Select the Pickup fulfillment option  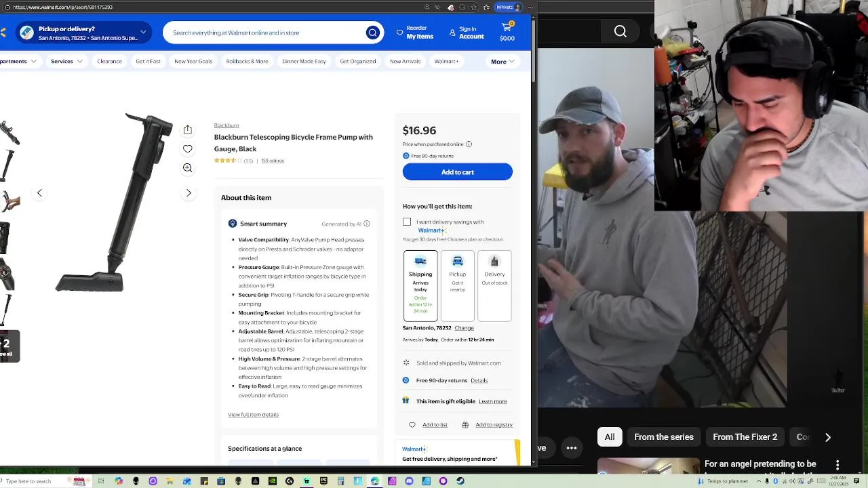(x=458, y=286)
